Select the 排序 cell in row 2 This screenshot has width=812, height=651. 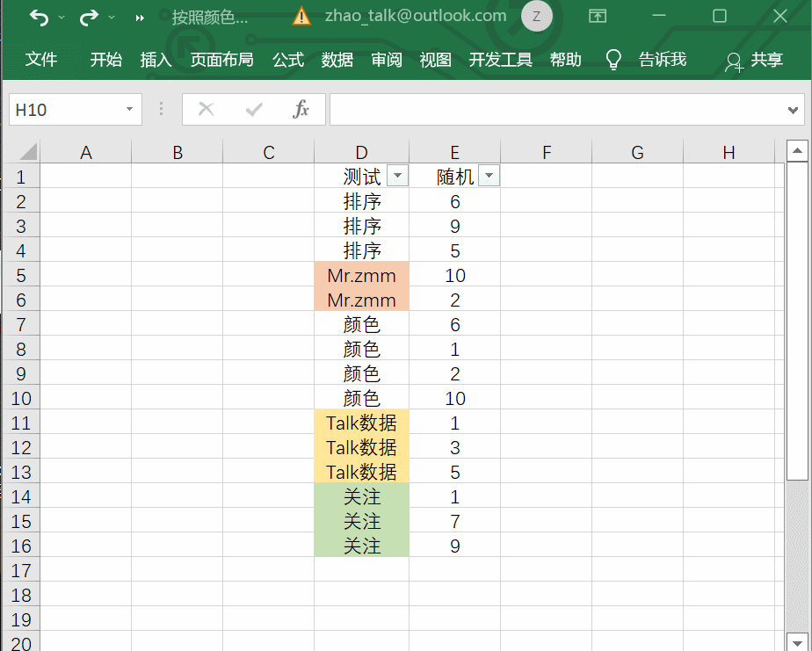[x=361, y=201]
